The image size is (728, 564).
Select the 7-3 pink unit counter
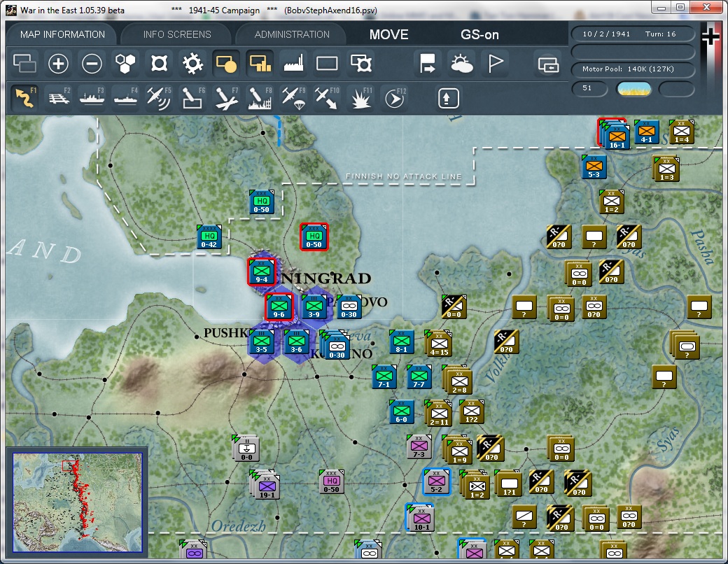(x=419, y=447)
